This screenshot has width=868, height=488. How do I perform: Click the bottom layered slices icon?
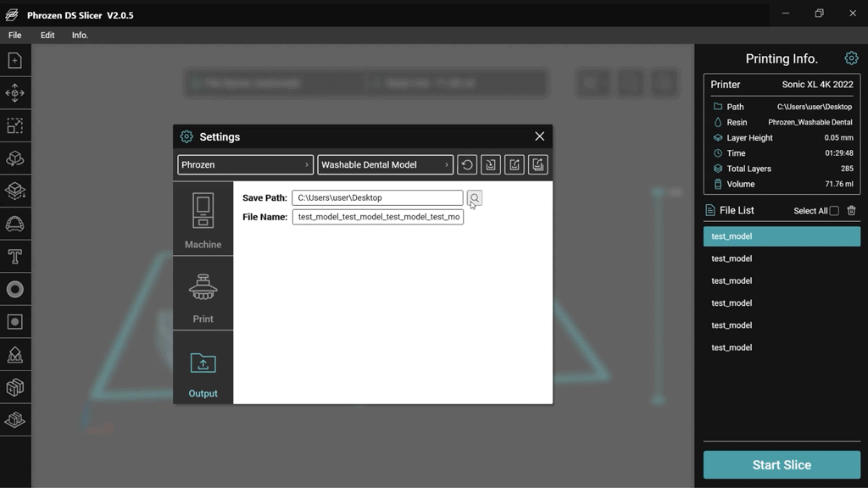click(x=15, y=420)
